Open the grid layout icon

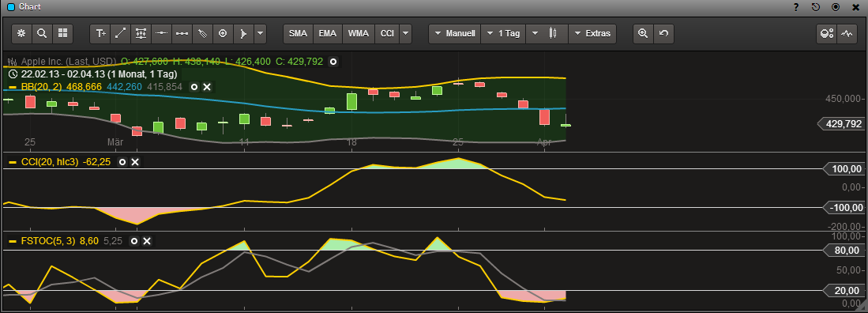click(62, 33)
